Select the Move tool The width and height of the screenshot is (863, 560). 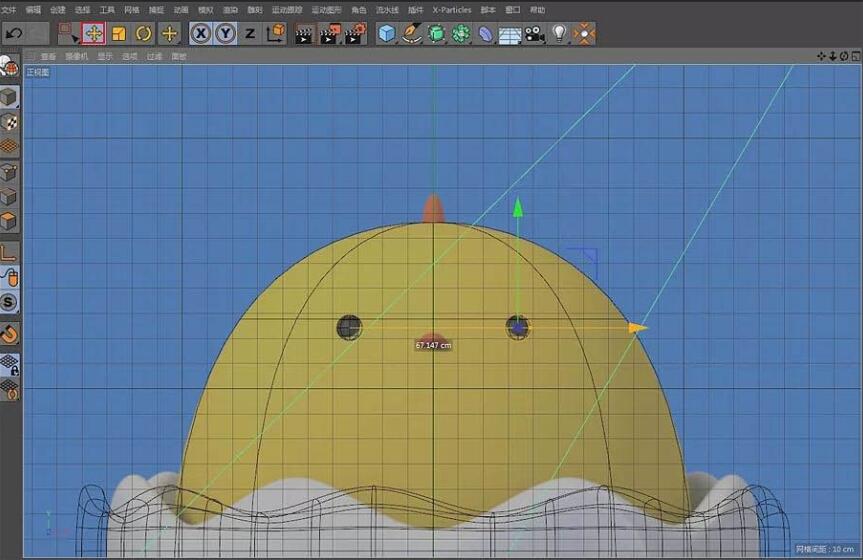[x=94, y=34]
